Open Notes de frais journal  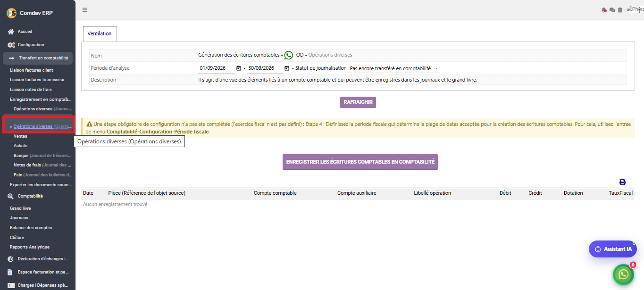tap(42, 165)
